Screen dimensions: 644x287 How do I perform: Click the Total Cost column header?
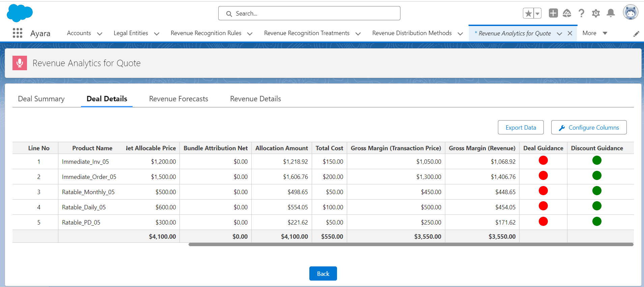pos(329,148)
